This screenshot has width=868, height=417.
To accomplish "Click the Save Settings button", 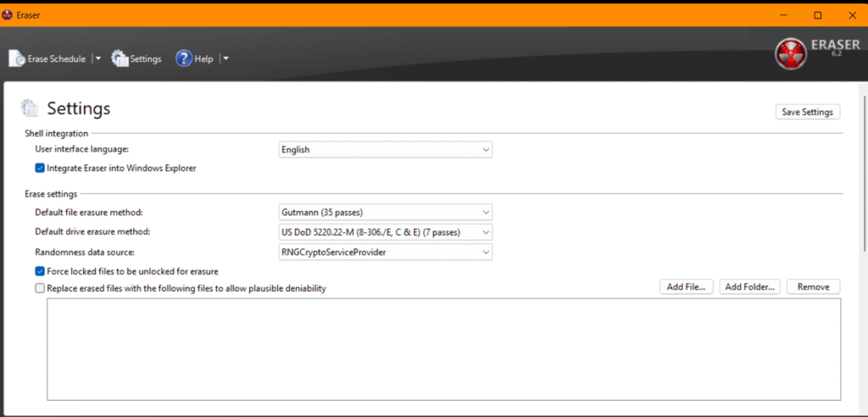I will point(808,112).
